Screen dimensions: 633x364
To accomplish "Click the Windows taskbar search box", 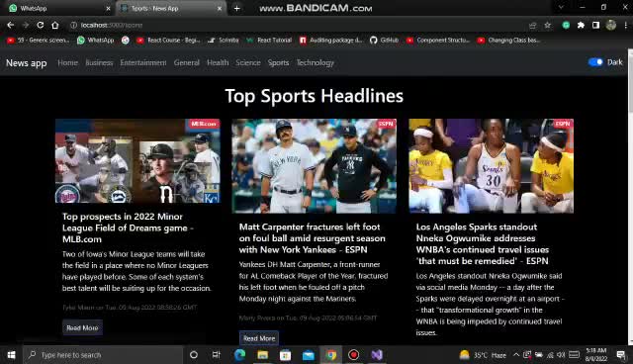I will pos(103,355).
